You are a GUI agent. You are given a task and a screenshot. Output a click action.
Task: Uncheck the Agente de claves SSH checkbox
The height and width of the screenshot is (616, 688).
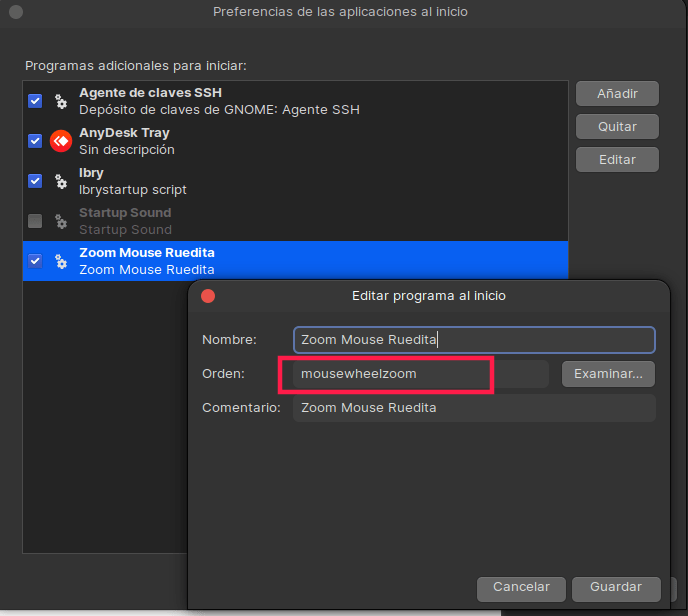[x=35, y=101]
